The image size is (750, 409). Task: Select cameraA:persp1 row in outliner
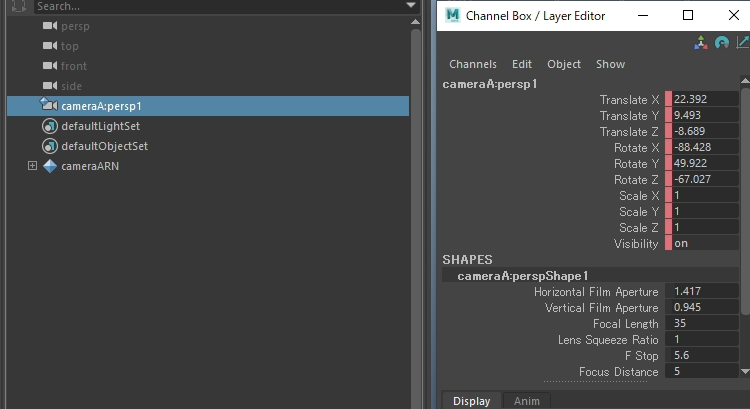[208, 106]
